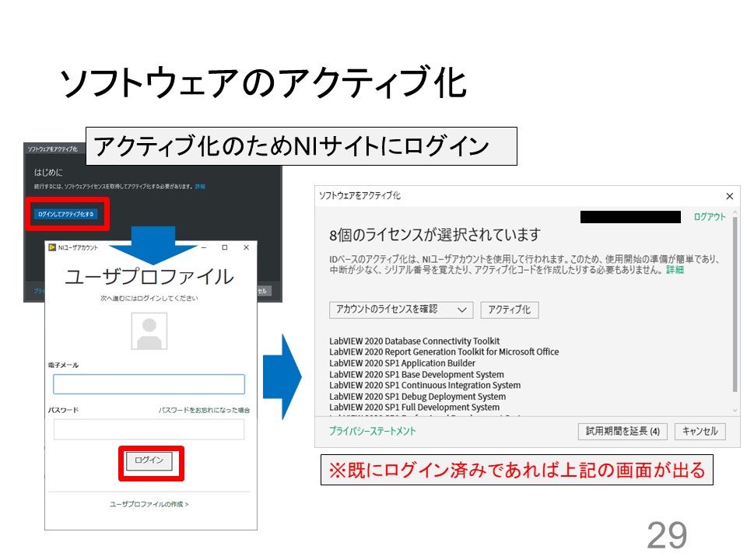747x560 pixels.
Task: Open the ユーザプロファイルの作成 link
Action: point(149,504)
